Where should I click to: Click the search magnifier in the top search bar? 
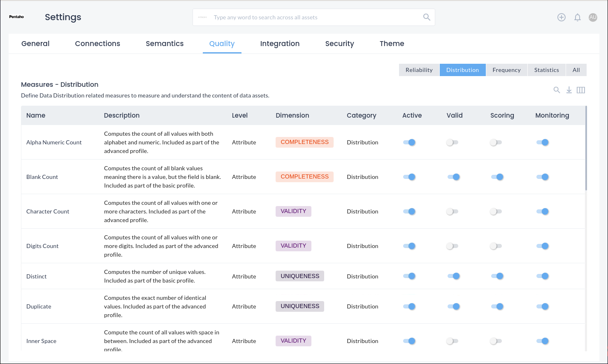coord(427,17)
